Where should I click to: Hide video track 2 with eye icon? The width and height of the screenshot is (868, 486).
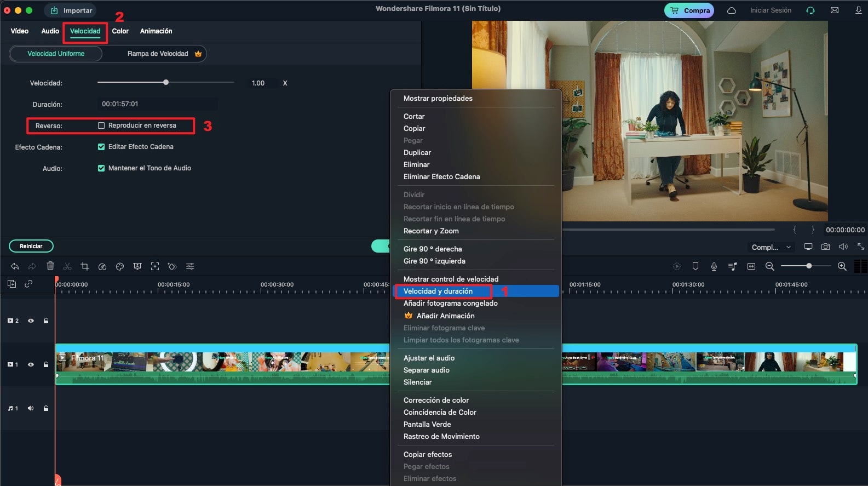(x=31, y=321)
